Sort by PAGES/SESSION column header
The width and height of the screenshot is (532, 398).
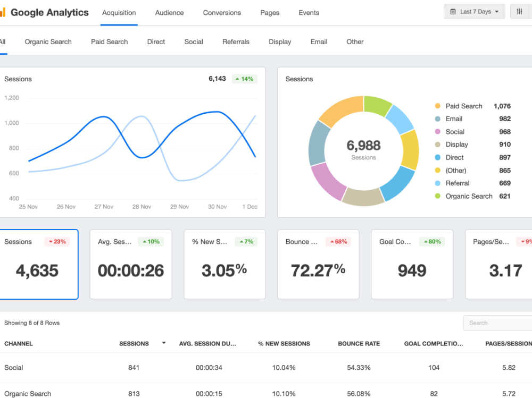pyautogui.click(x=509, y=343)
